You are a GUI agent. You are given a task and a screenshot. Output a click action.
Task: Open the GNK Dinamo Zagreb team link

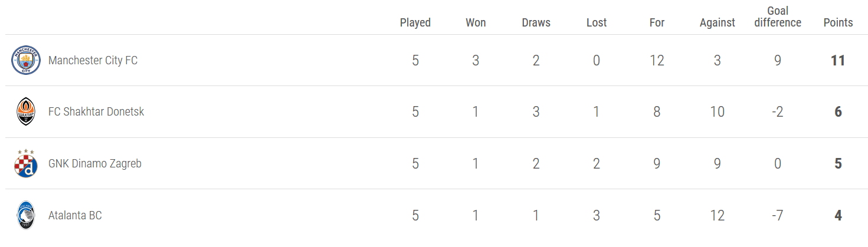[95, 163]
